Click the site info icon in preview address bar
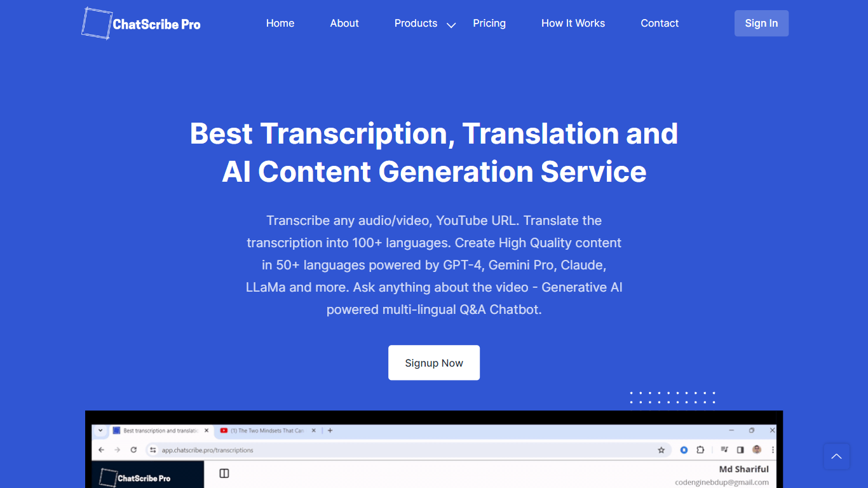The height and width of the screenshot is (488, 868). tap(153, 450)
